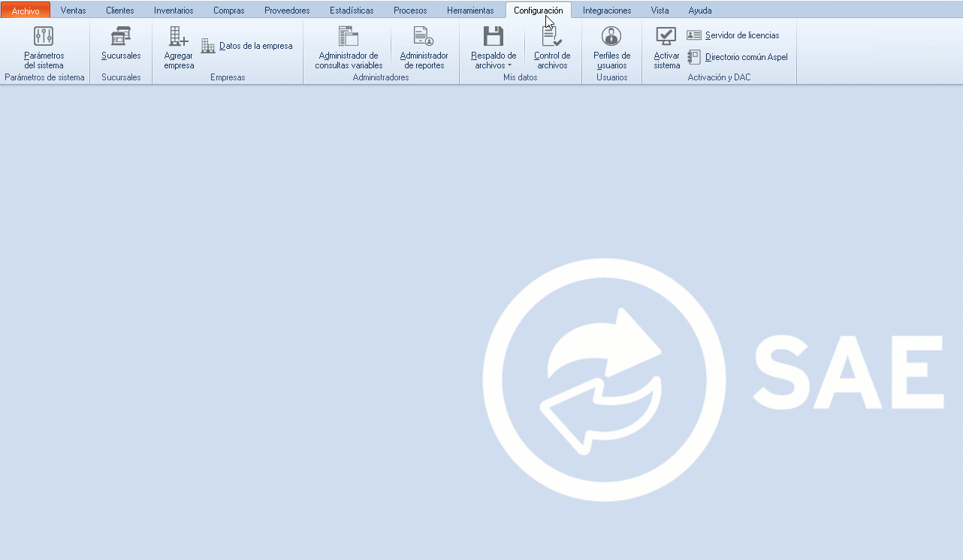Switch to the Inventarios tab
Screen dimensions: 963x560
pyautogui.click(x=174, y=11)
